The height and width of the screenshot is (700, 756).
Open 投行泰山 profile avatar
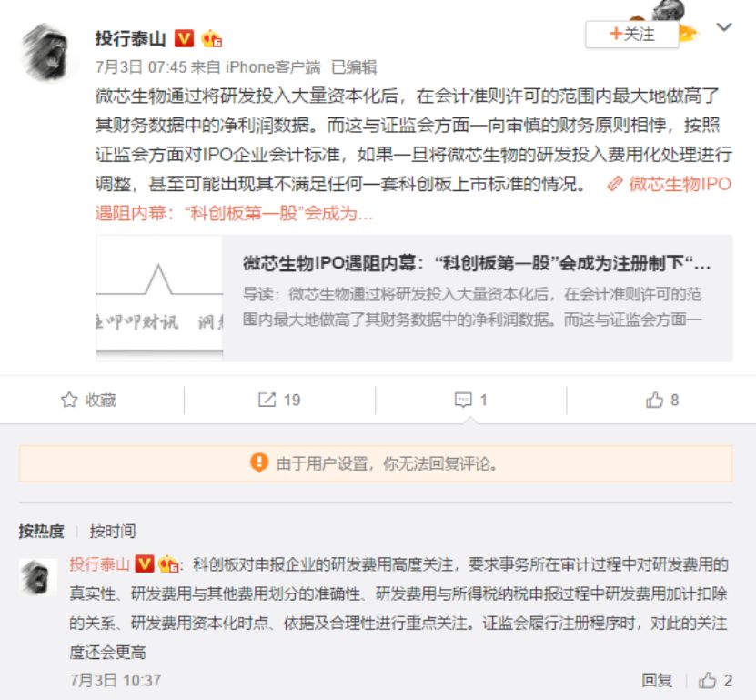click(x=46, y=52)
